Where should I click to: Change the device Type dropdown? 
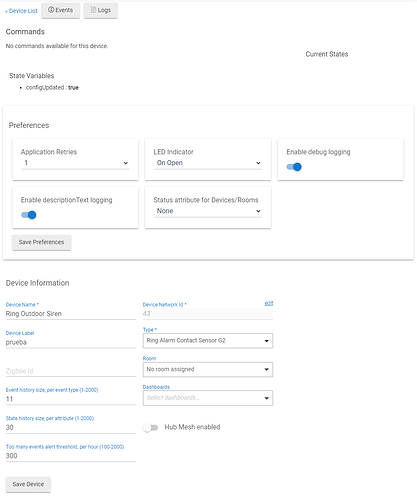pyautogui.click(x=208, y=341)
